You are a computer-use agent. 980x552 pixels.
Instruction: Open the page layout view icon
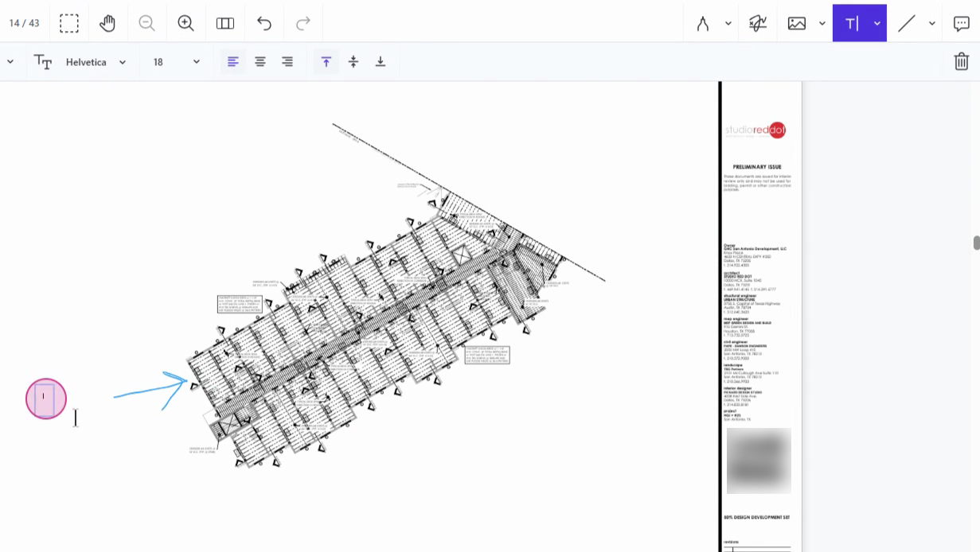click(x=225, y=23)
